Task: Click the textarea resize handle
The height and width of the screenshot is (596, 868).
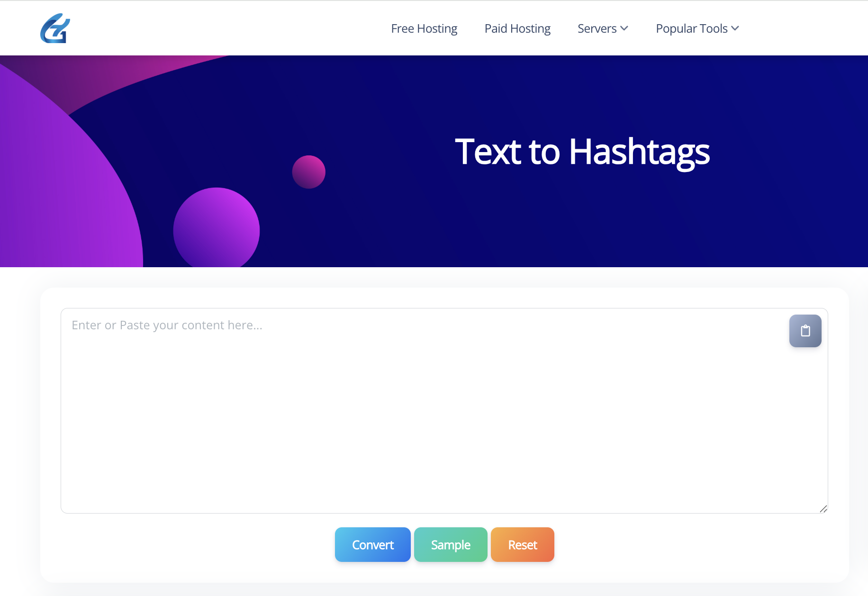Action: 823,509
